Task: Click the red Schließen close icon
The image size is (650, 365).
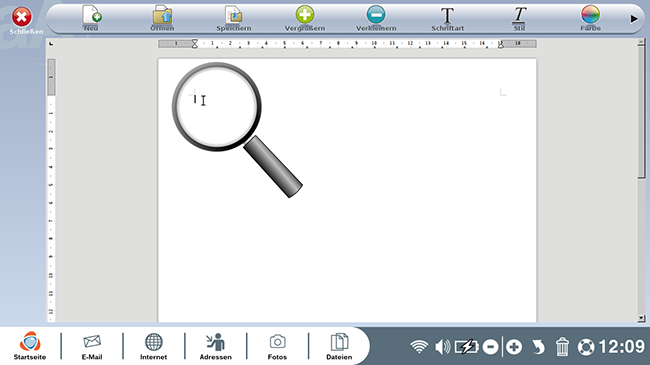Action: point(22,17)
